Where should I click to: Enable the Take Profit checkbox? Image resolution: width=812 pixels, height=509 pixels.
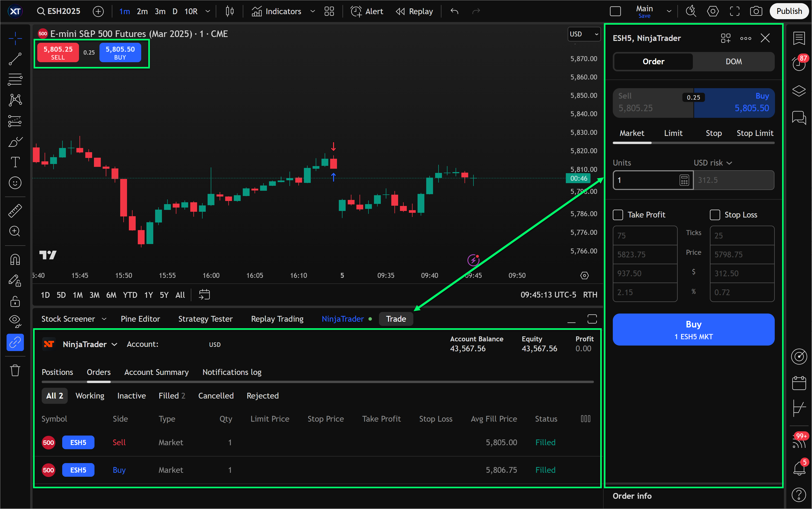(x=618, y=215)
